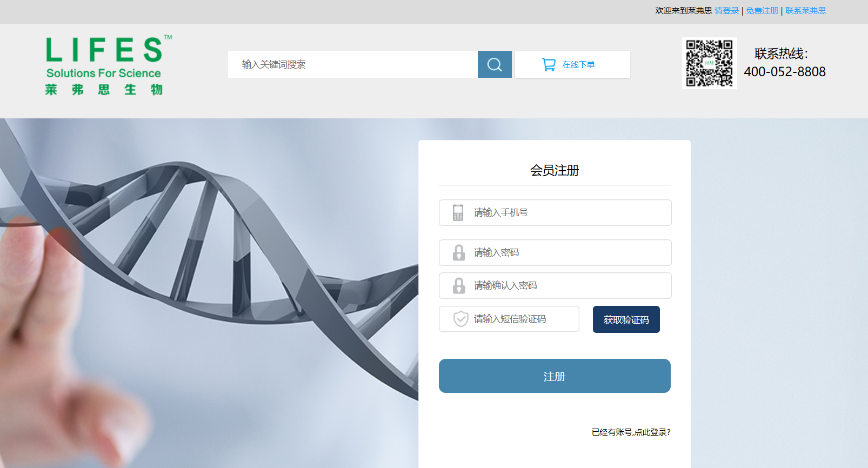Focus the 请输入短信验证码 SMS code field
Screen dimensions: 868x468
509,319
